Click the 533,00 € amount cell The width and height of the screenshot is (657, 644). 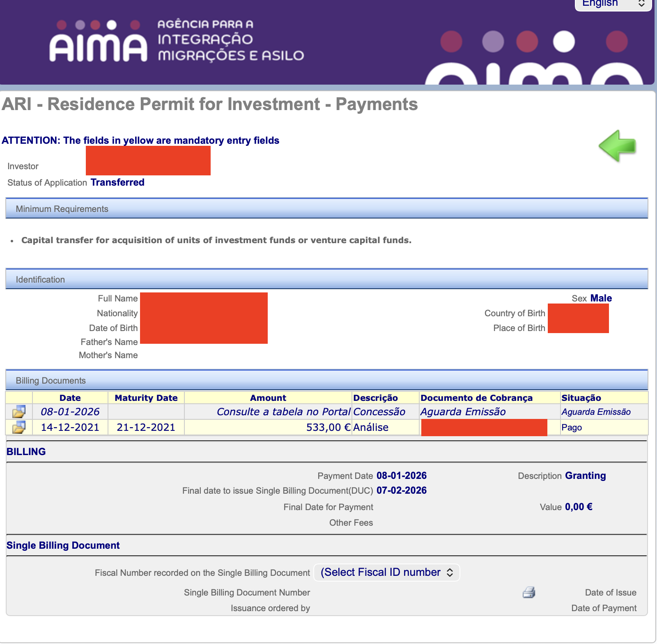[x=328, y=427]
